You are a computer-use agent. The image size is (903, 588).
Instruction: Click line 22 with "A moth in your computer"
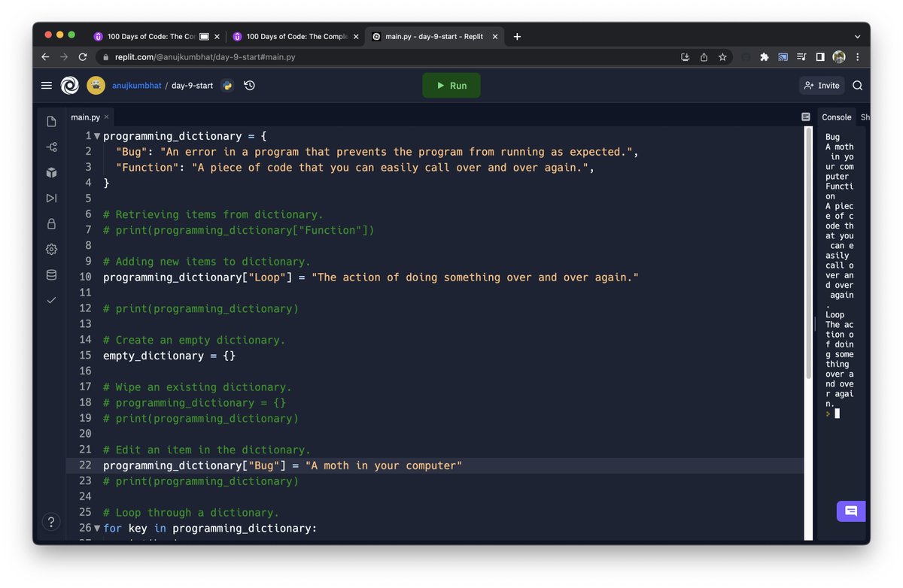pos(282,465)
